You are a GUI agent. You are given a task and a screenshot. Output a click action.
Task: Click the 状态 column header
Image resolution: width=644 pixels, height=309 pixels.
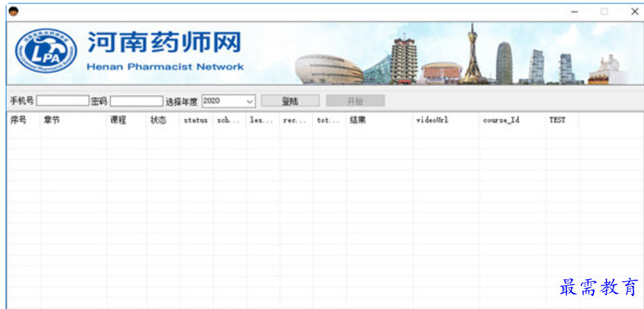tap(164, 120)
